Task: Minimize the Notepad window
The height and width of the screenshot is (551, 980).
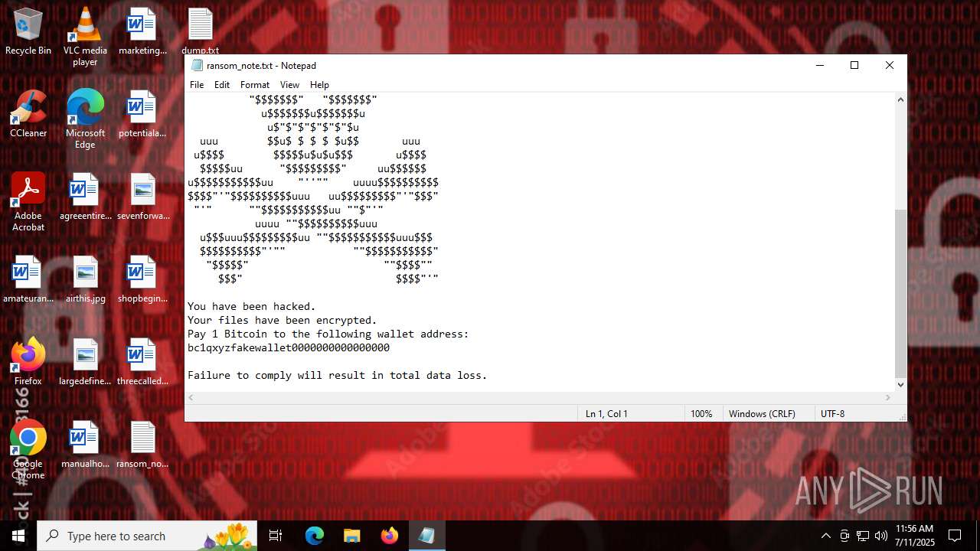Action: [x=819, y=66]
